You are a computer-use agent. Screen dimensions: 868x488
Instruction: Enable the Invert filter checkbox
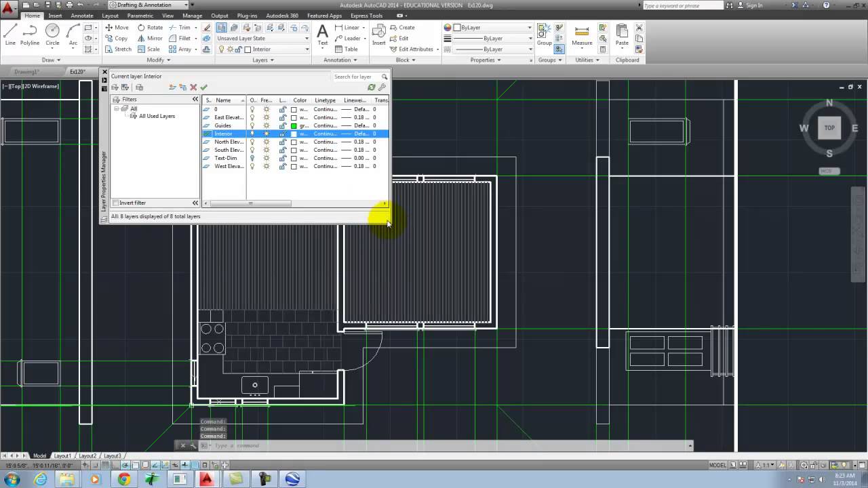point(116,203)
